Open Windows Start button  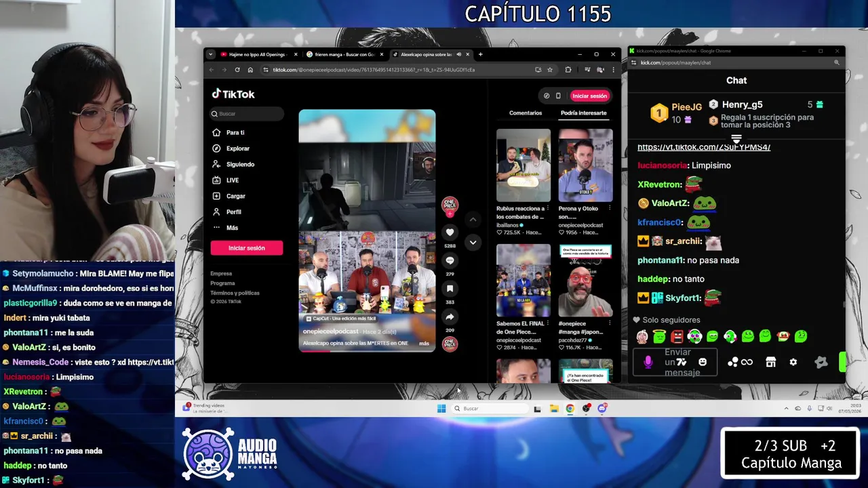[441, 408]
